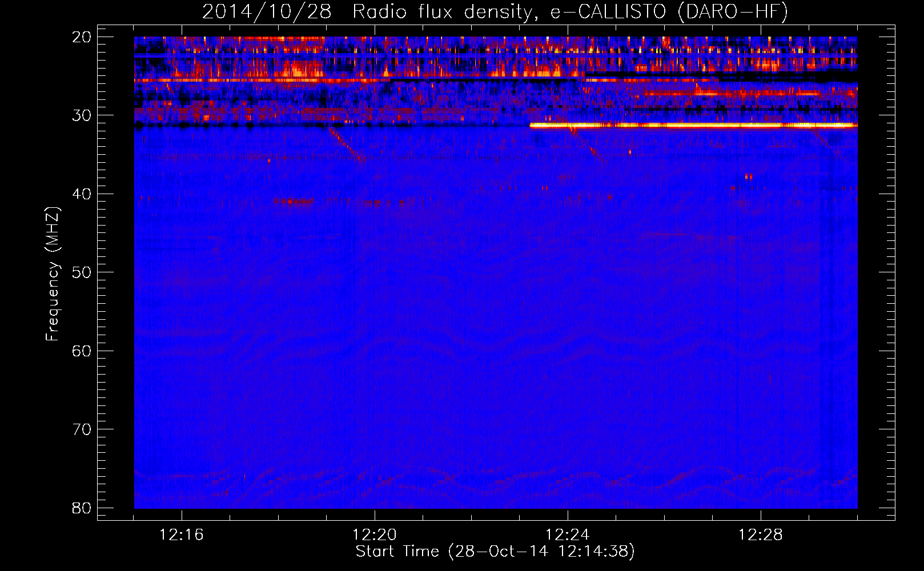The image size is (924, 571).
Task: Click the 60 MHz frequency tick label
Action: pyautogui.click(x=82, y=351)
